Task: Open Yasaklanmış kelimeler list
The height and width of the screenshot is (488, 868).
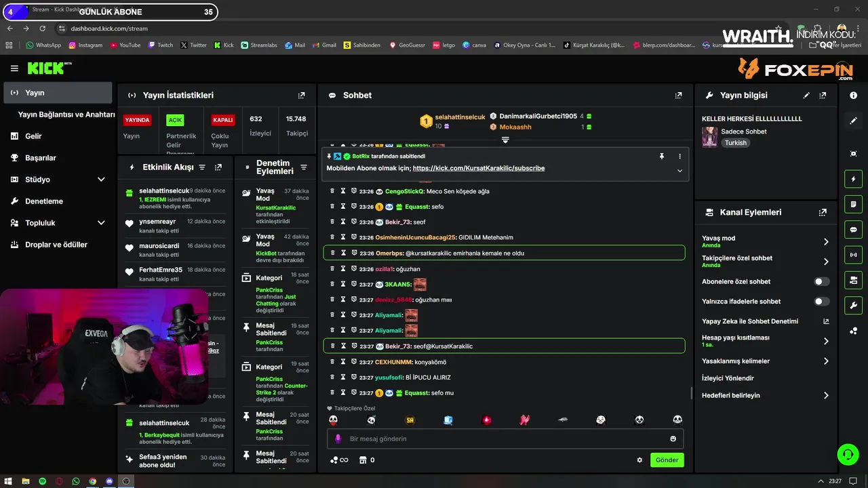Action: pyautogui.click(x=765, y=361)
